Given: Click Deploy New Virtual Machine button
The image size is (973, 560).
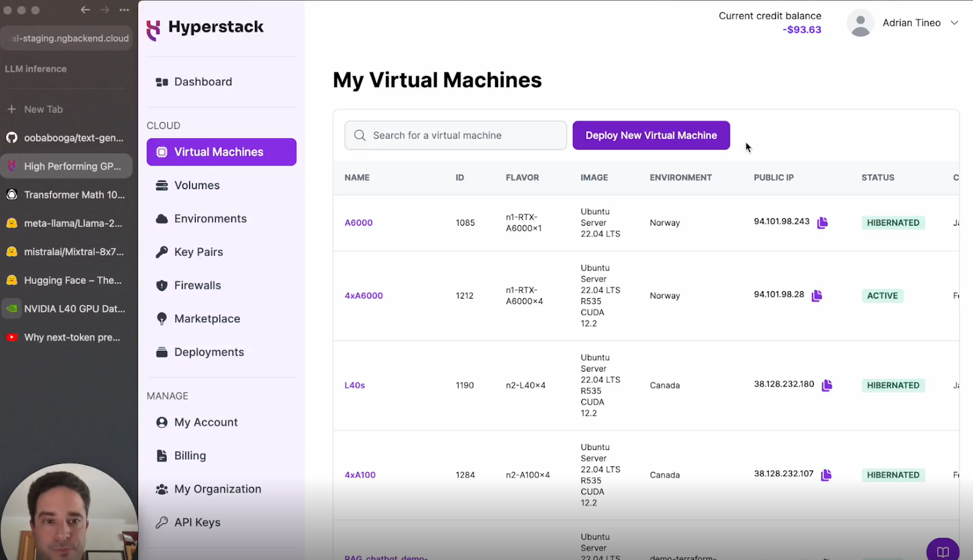Looking at the screenshot, I should click(x=651, y=136).
